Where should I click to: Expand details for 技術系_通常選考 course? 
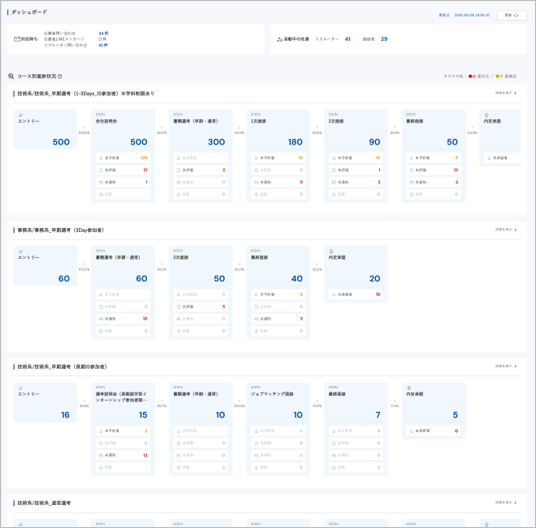[506, 502]
